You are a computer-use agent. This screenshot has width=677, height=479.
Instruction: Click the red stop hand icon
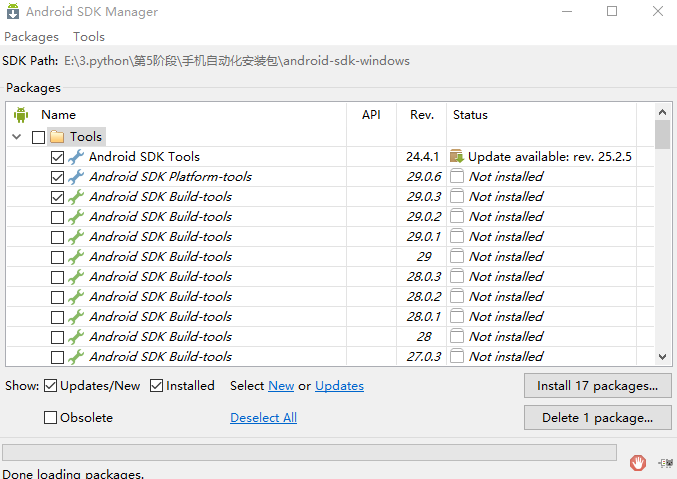click(638, 462)
